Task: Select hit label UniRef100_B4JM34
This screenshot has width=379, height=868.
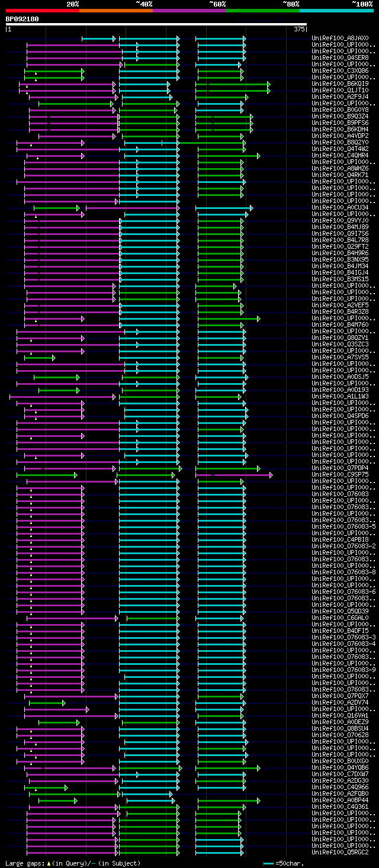Action: [341, 266]
